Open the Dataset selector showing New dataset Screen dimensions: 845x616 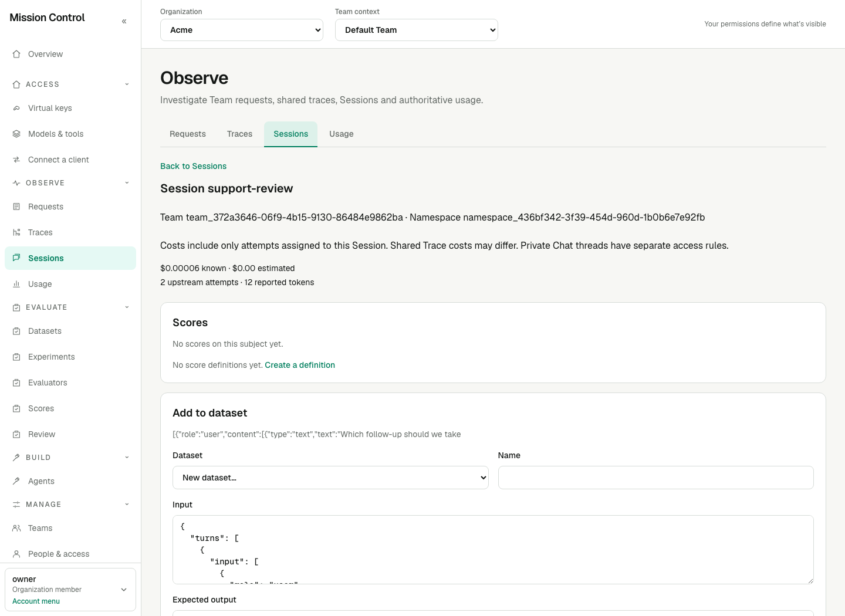point(330,478)
